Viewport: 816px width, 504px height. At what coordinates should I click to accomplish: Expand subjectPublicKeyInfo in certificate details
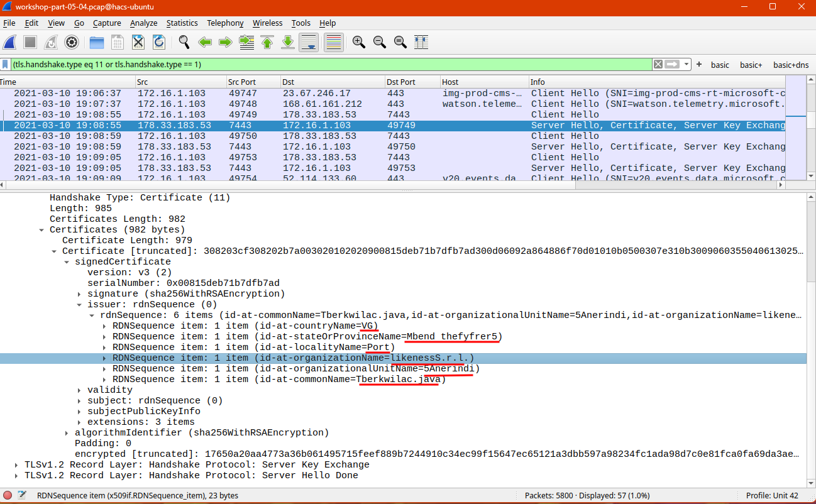click(79, 412)
